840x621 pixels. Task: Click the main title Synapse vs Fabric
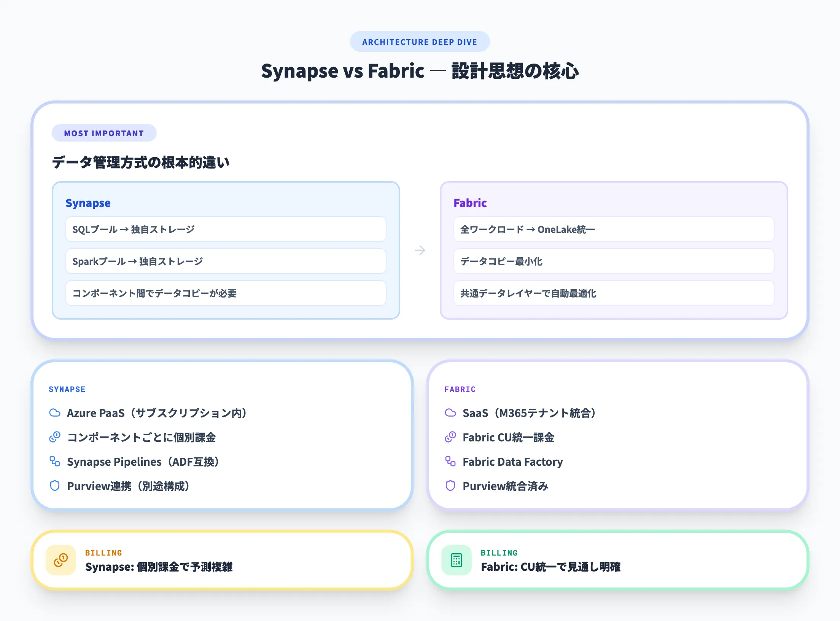[x=420, y=71]
